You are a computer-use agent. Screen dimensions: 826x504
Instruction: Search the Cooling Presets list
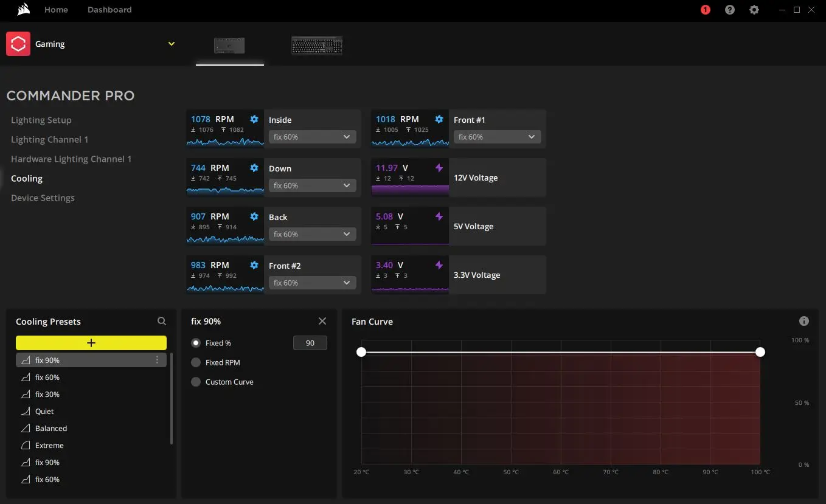pyautogui.click(x=162, y=321)
